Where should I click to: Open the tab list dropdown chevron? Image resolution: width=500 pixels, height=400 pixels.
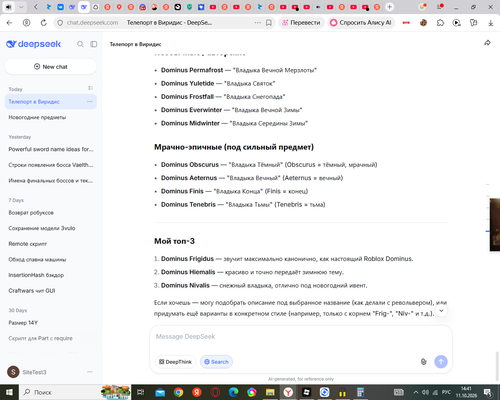tap(21, 7)
